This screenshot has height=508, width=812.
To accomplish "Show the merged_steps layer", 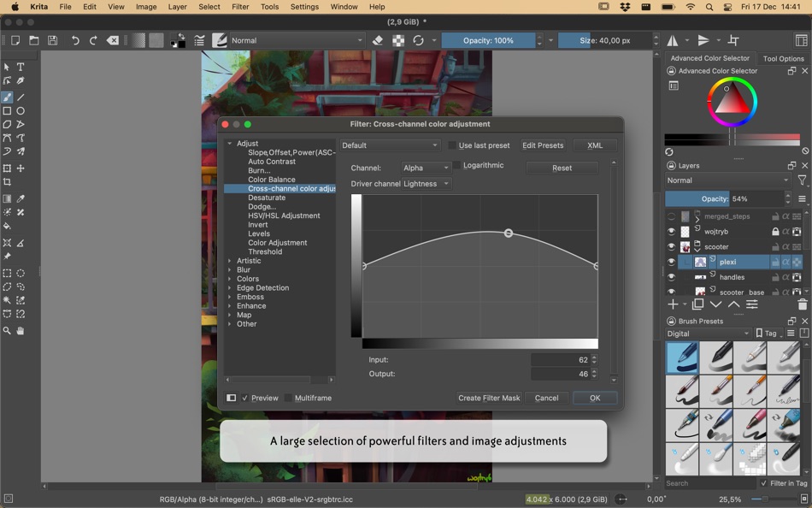I will pos(671,216).
